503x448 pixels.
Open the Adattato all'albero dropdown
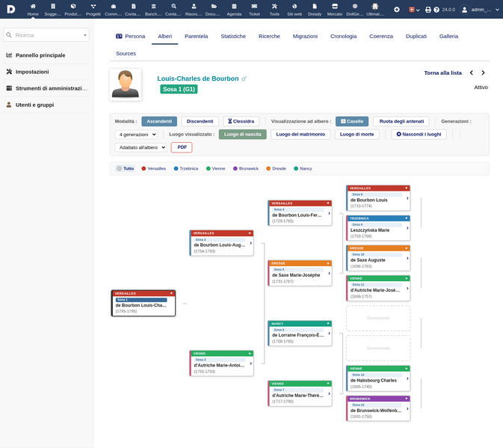141,147
